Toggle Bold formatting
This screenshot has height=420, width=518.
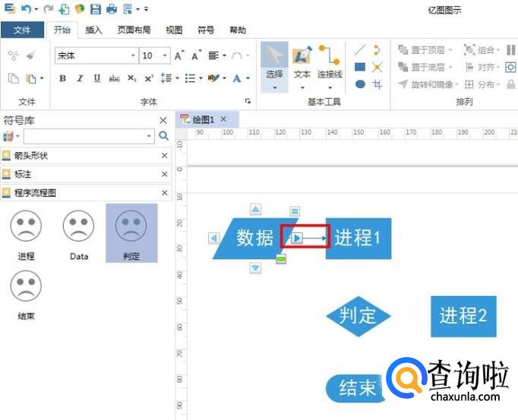click(x=62, y=78)
